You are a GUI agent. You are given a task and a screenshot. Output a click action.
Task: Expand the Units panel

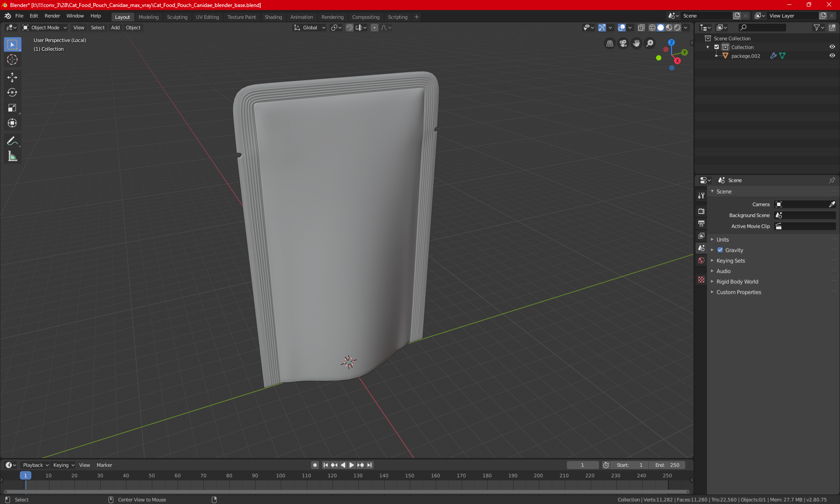pyautogui.click(x=723, y=240)
